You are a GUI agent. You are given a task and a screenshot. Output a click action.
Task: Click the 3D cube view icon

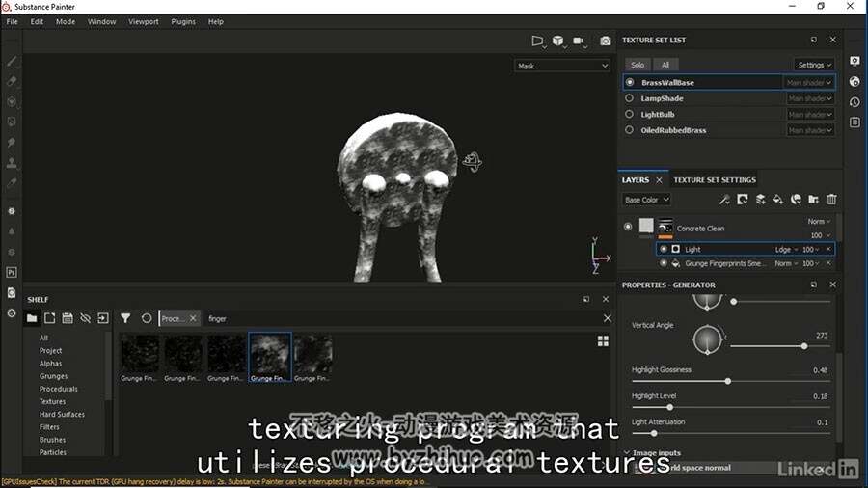tap(558, 41)
